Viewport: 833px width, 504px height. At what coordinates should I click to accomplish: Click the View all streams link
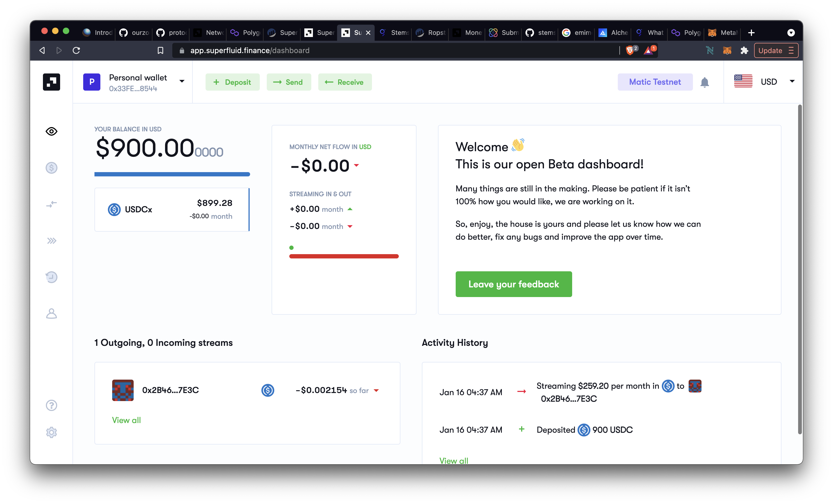click(126, 420)
